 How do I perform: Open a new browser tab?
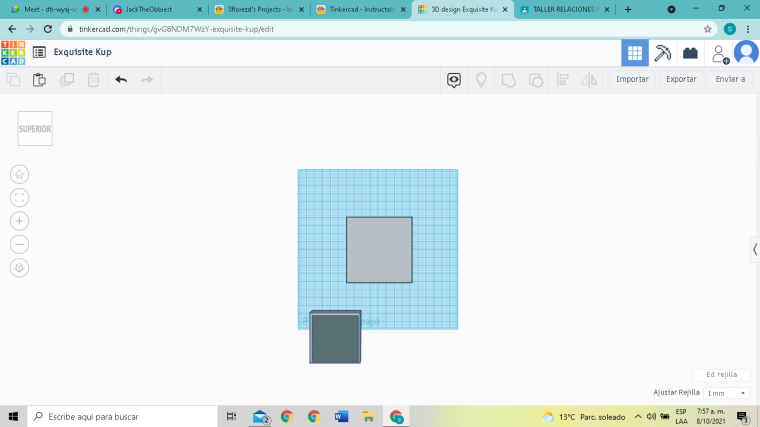tap(628, 9)
